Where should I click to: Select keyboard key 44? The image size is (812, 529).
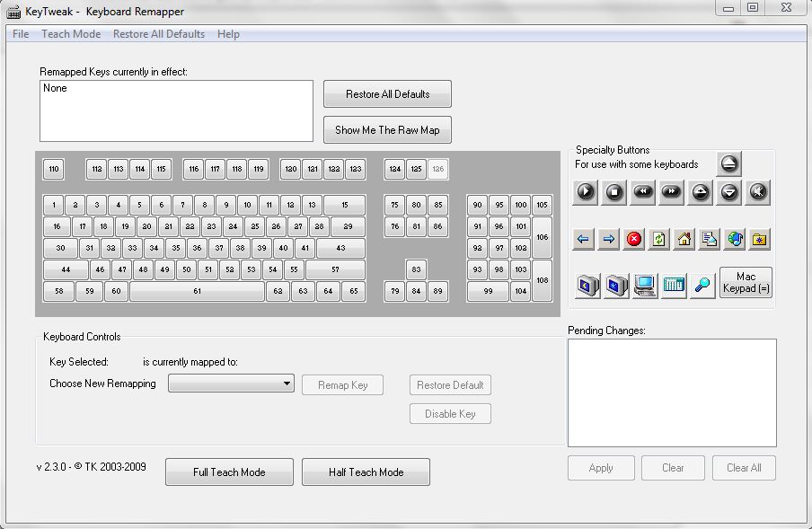(66, 269)
